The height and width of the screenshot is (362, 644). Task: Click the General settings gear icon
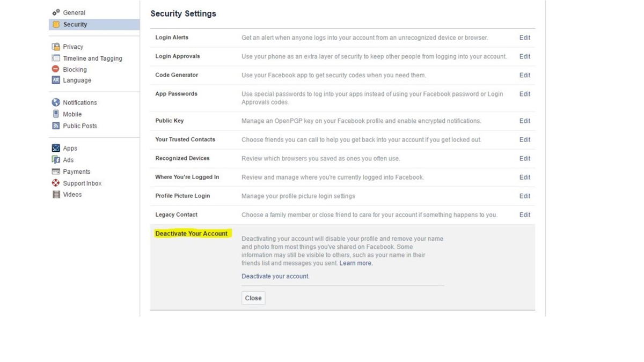click(x=56, y=12)
